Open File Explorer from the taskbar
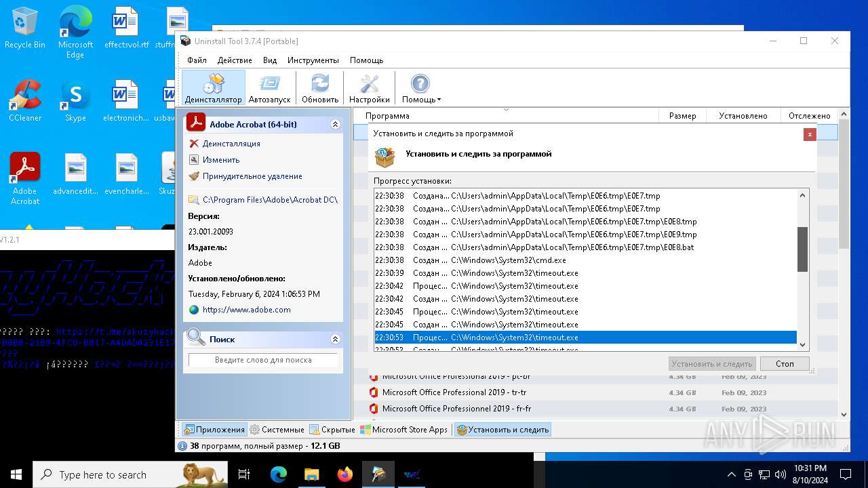Screen dimensions: 868x488 [x=311, y=474]
